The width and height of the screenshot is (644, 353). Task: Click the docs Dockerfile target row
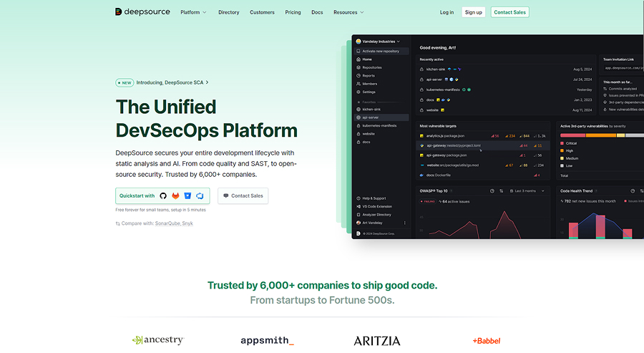[482, 175]
